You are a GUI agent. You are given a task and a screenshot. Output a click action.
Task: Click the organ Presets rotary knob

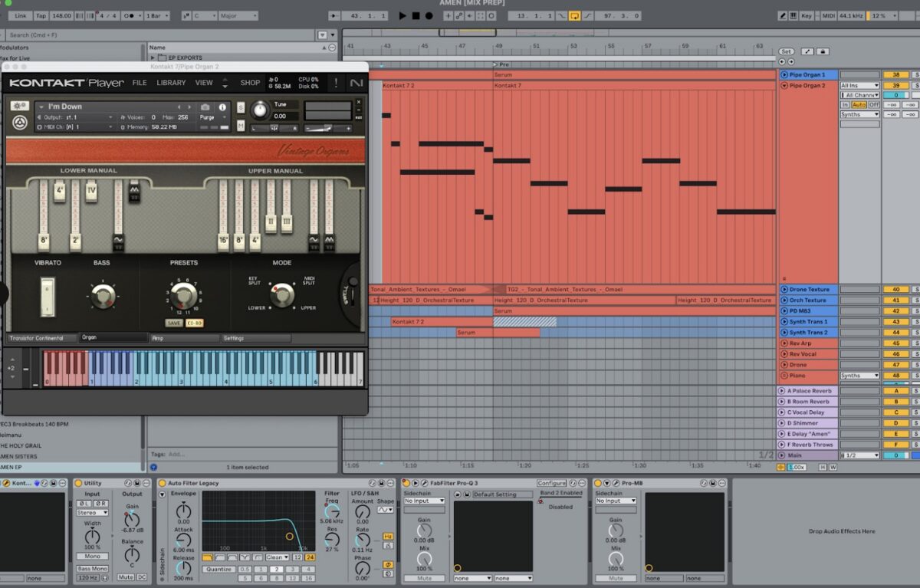(x=183, y=295)
